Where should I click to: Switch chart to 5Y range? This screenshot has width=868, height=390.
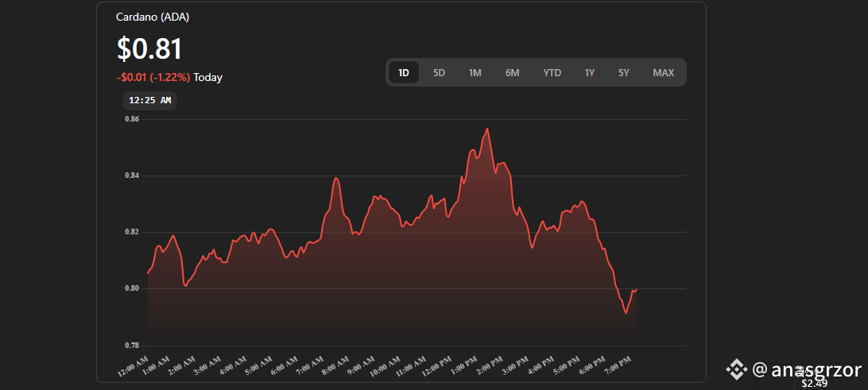point(624,72)
